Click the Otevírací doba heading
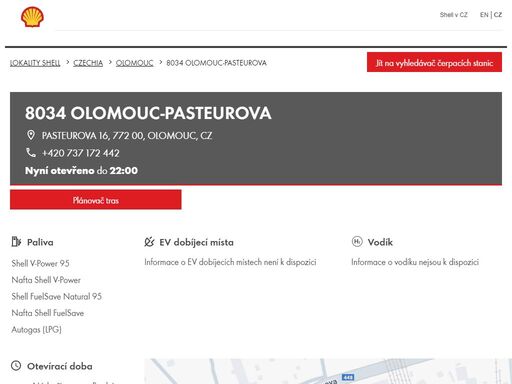The height and width of the screenshot is (384, 512). [60, 366]
